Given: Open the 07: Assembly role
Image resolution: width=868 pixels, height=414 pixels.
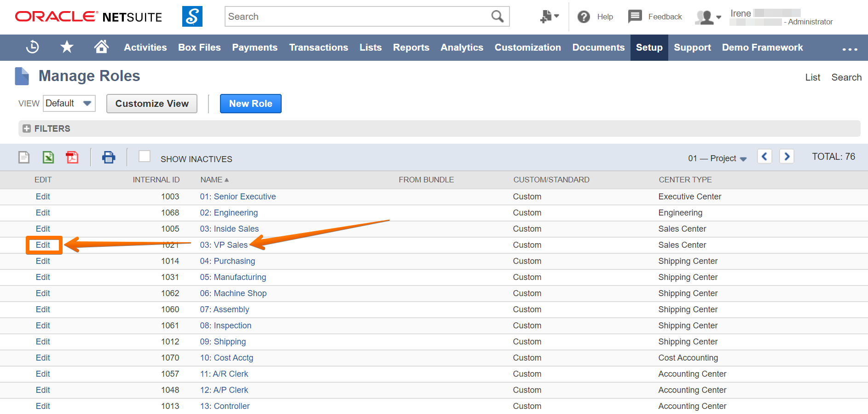Looking at the screenshot, I should tap(225, 309).
